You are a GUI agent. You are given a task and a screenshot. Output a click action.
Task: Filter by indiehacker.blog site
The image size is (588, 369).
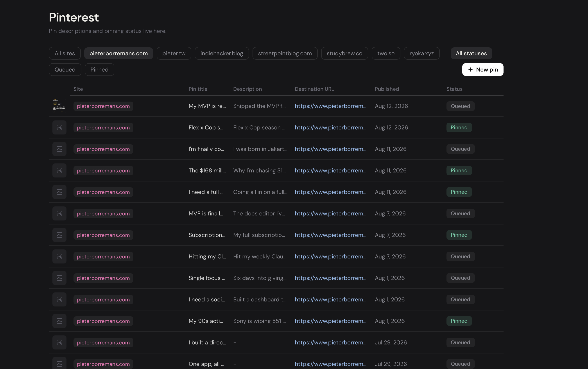(x=222, y=53)
